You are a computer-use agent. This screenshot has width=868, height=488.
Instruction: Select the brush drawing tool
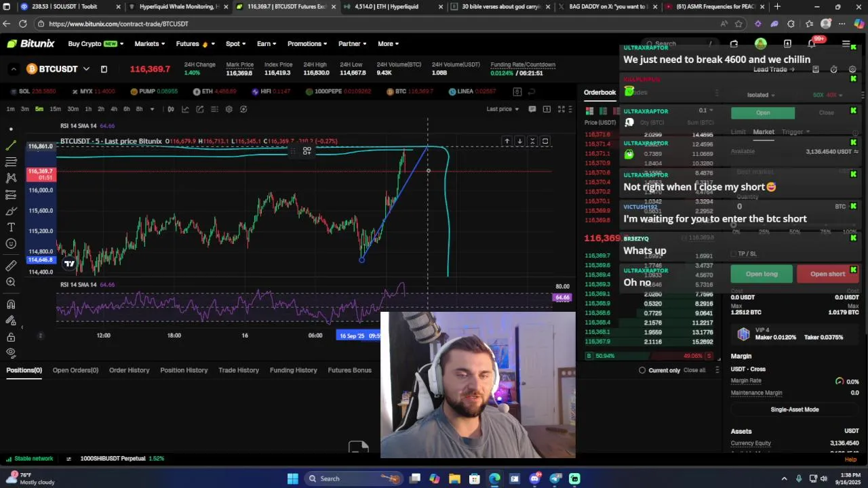point(11,211)
